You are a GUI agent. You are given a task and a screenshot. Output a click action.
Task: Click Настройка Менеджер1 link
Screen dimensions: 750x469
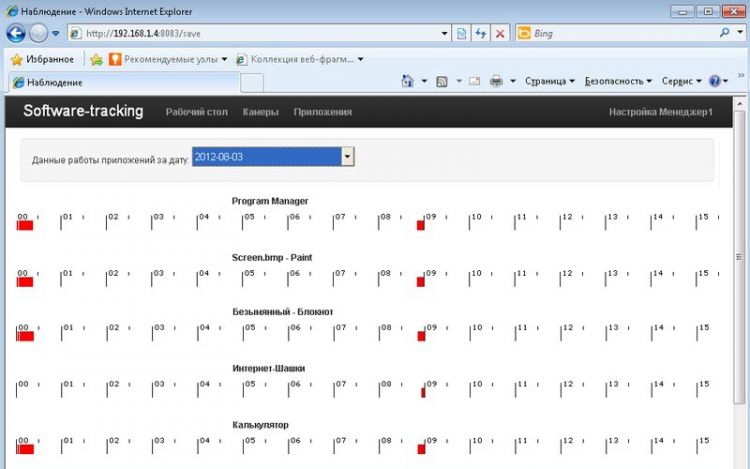coord(661,112)
